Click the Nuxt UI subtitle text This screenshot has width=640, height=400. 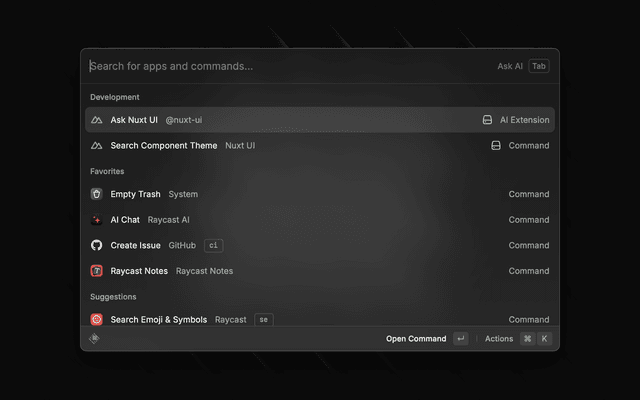point(240,146)
